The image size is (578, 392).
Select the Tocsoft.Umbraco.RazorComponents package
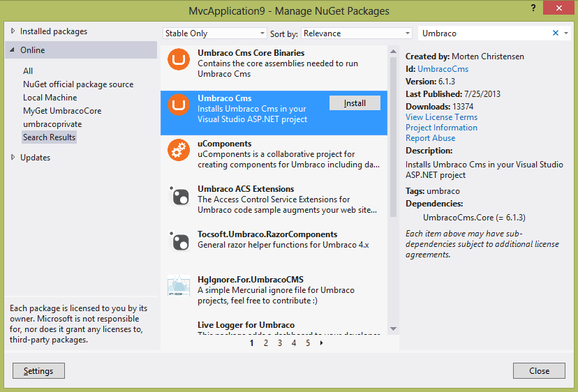point(274,249)
